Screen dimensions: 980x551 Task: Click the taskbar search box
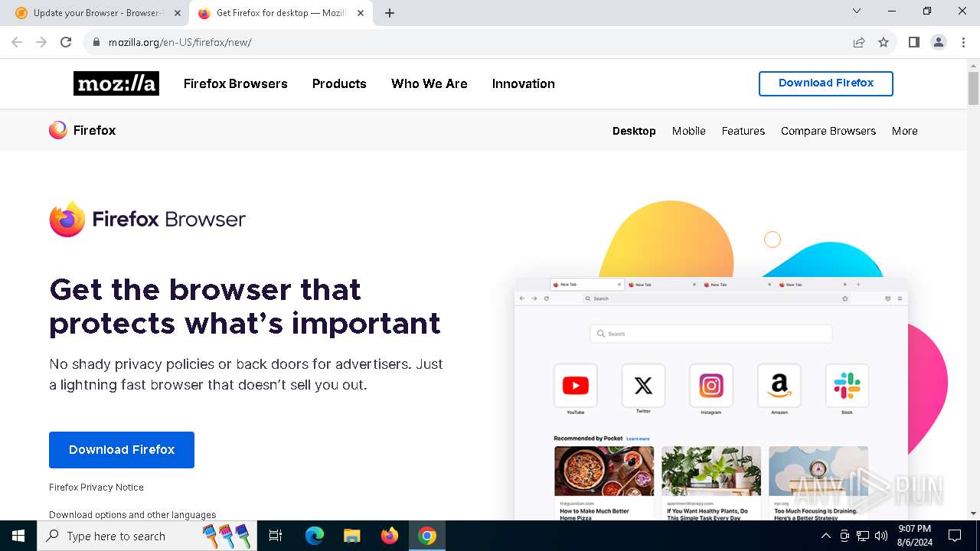(x=145, y=536)
